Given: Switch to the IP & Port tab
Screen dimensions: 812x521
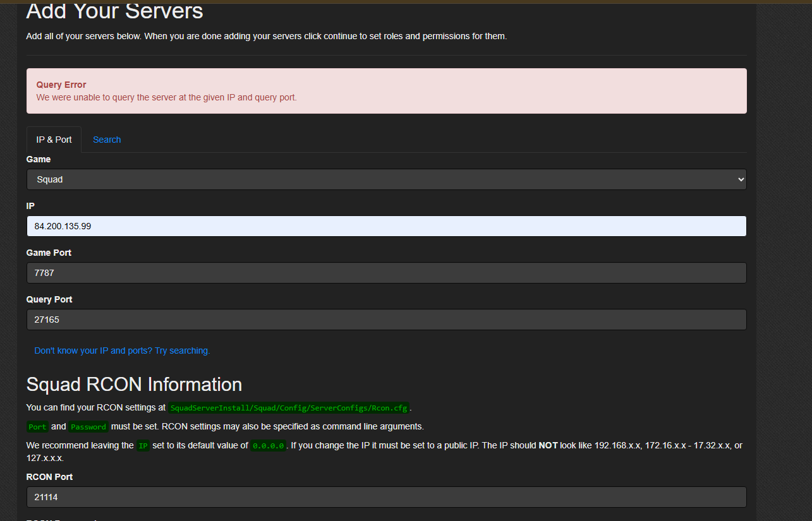Looking at the screenshot, I should (x=54, y=140).
